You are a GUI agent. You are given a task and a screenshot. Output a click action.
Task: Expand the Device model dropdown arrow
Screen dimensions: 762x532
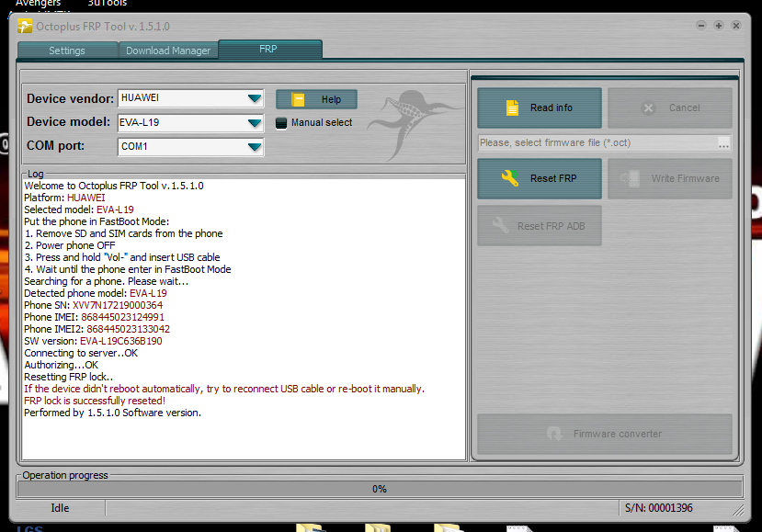click(x=255, y=122)
